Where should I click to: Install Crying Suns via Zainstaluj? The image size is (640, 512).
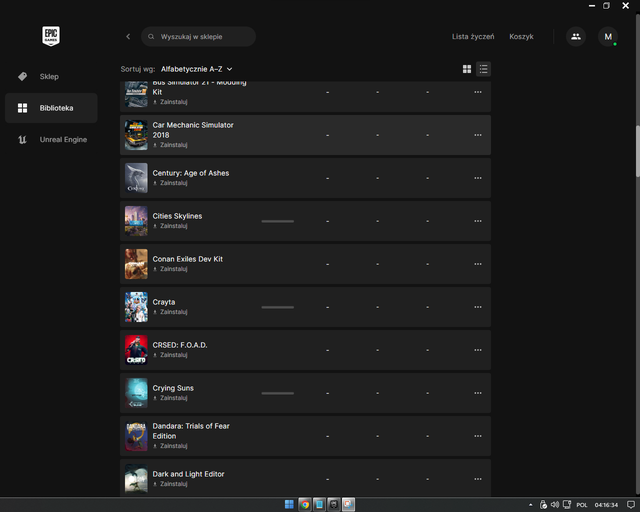[x=170, y=398]
